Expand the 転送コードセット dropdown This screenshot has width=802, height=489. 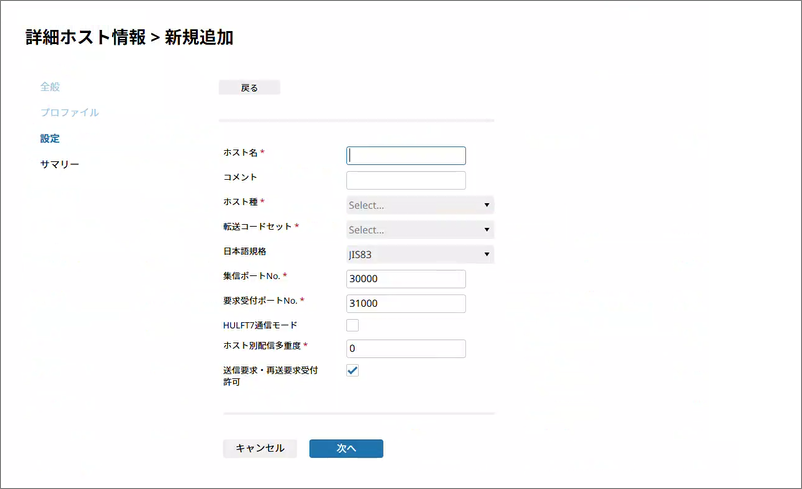tap(420, 230)
